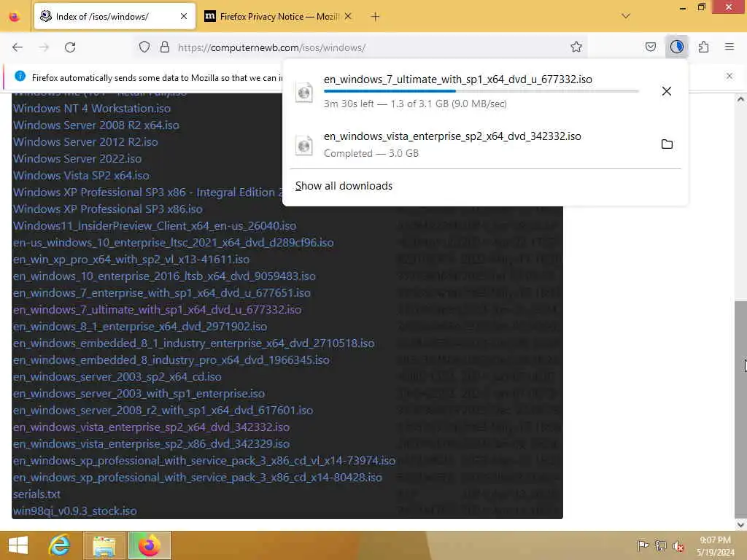Download en_windows_vista_enterprise_sp2_x86 iso
747x560 pixels.
pyautogui.click(x=151, y=444)
